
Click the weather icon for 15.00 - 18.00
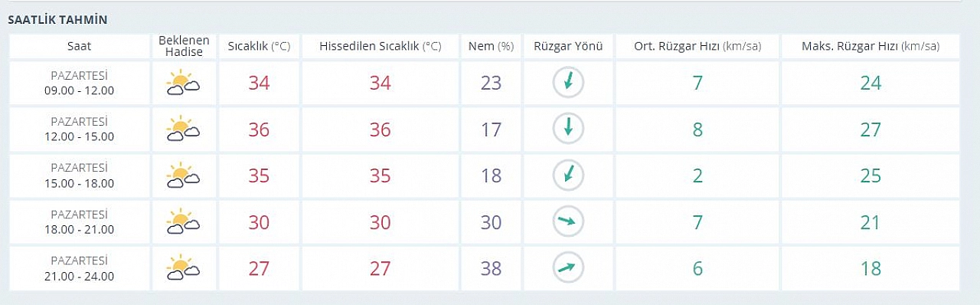(x=184, y=175)
